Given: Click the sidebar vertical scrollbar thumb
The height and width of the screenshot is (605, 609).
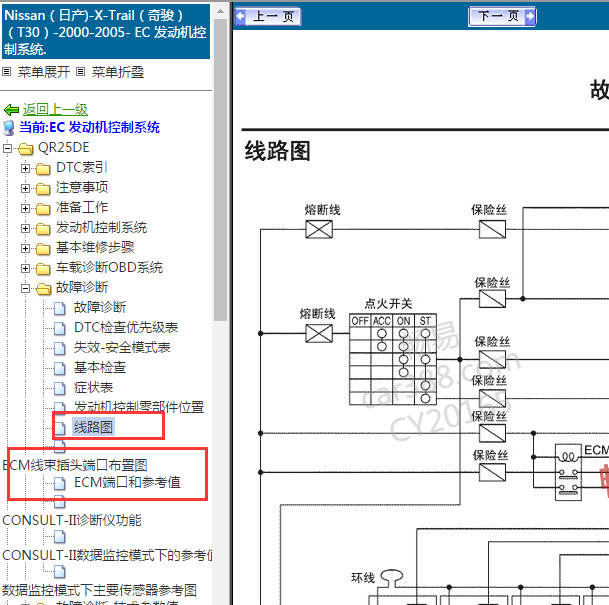Looking at the screenshot, I should coord(220,170).
